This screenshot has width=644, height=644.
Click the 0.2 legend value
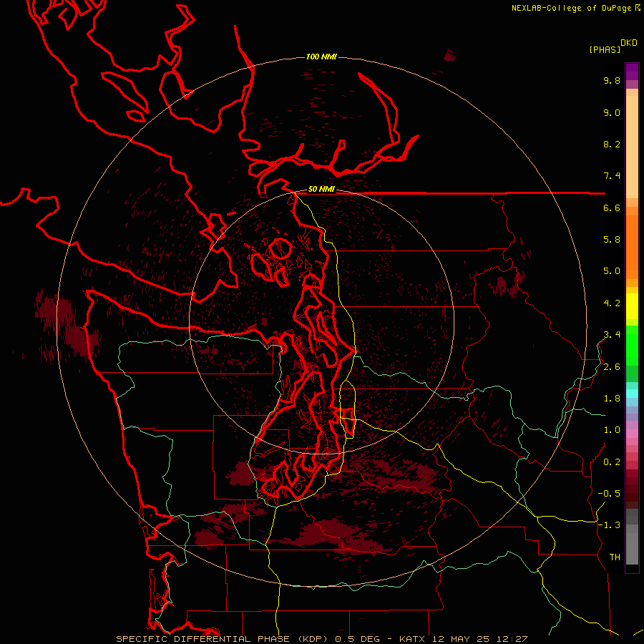pos(612,462)
